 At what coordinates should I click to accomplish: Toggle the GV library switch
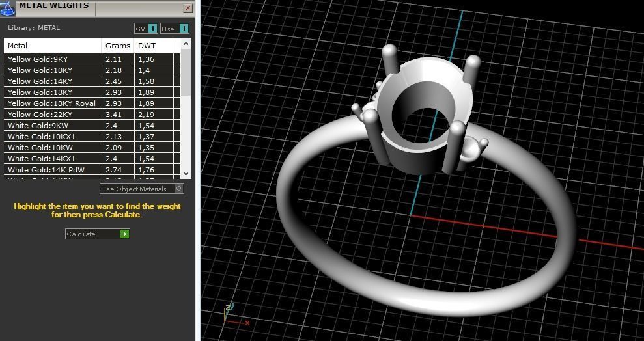coord(147,29)
